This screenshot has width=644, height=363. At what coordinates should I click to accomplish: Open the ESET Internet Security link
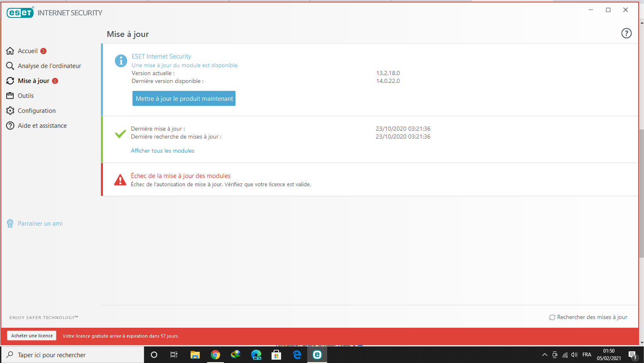[161, 56]
